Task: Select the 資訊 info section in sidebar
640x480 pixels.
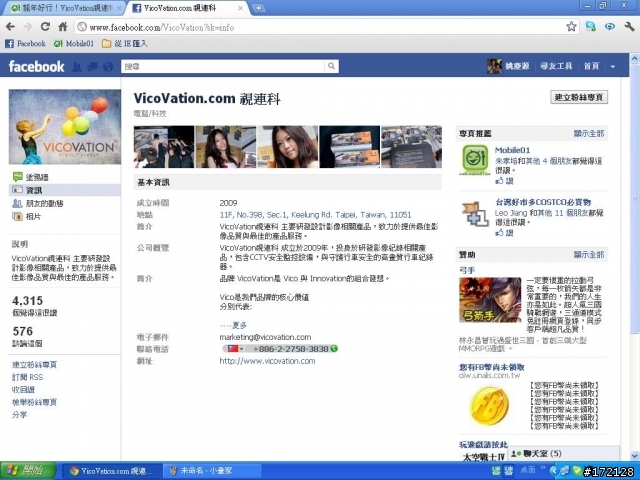Action: click(65, 190)
